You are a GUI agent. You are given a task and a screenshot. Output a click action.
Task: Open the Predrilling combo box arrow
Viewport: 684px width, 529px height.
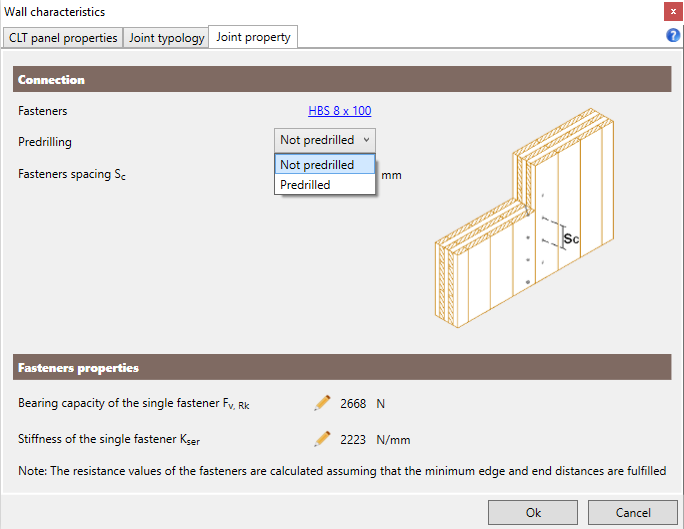point(366,140)
